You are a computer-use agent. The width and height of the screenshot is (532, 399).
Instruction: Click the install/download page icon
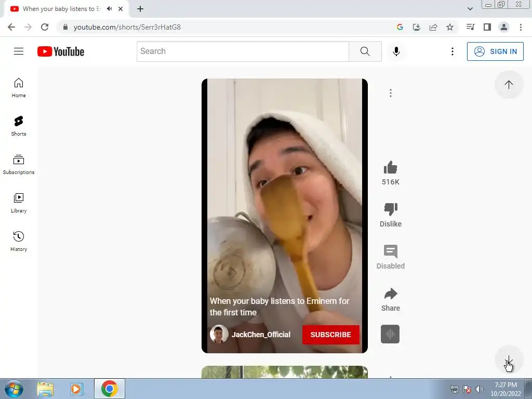416,27
